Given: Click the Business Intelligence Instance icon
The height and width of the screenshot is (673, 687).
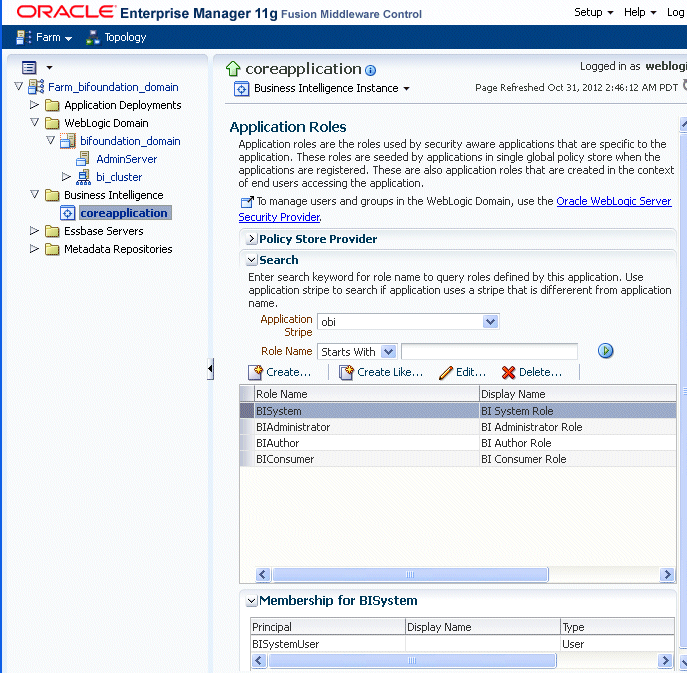Looking at the screenshot, I should (x=241, y=89).
